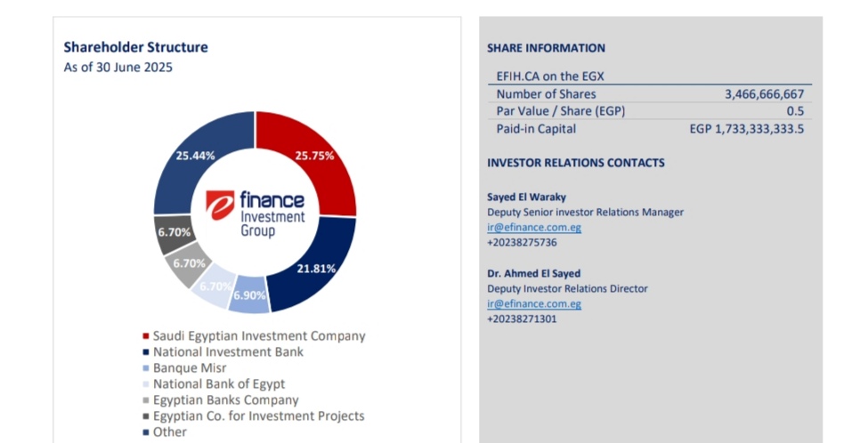The height and width of the screenshot is (443, 868).
Task: Click the National Bank of Egypt legend marker
Action: click(146, 384)
